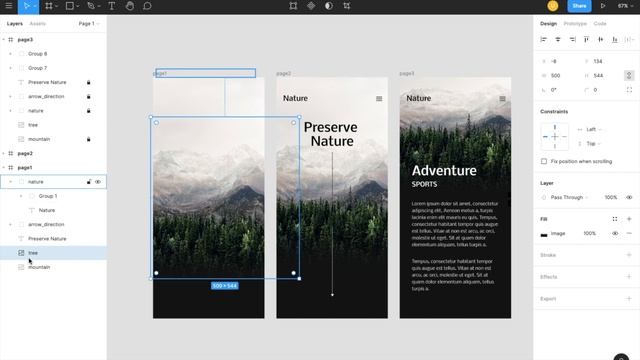Switch to the Design tab
640x360 pixels.
(x=548, y=24)
